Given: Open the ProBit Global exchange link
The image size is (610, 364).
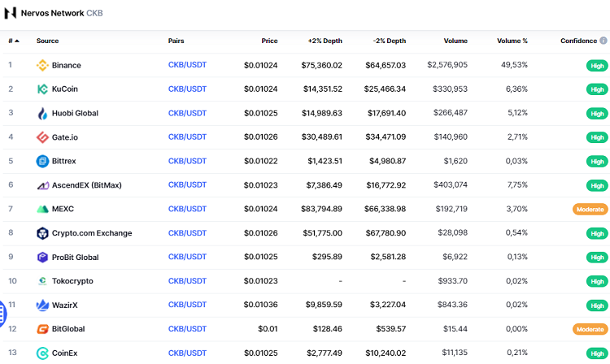Looking at the screenshot, I should 75,258.
